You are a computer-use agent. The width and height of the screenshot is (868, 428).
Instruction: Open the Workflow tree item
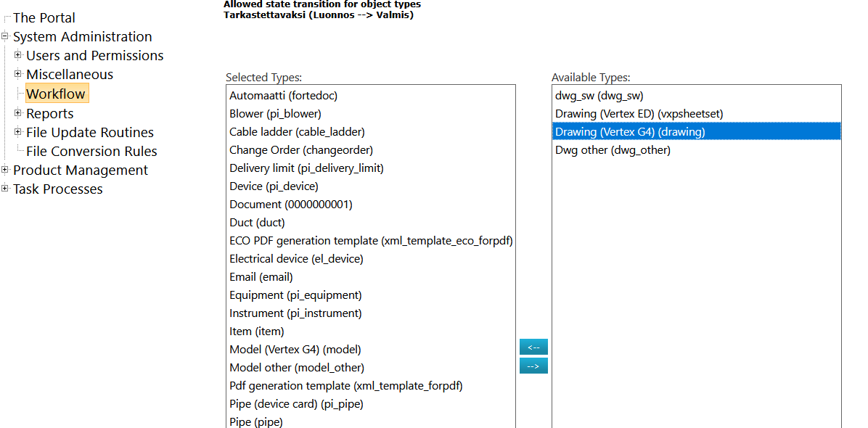[x=56, y=94]
